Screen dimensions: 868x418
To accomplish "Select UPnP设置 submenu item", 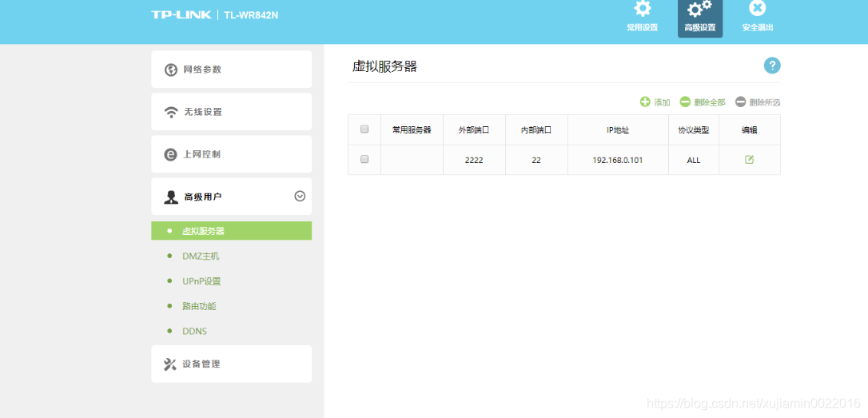I will coord(201,281).
